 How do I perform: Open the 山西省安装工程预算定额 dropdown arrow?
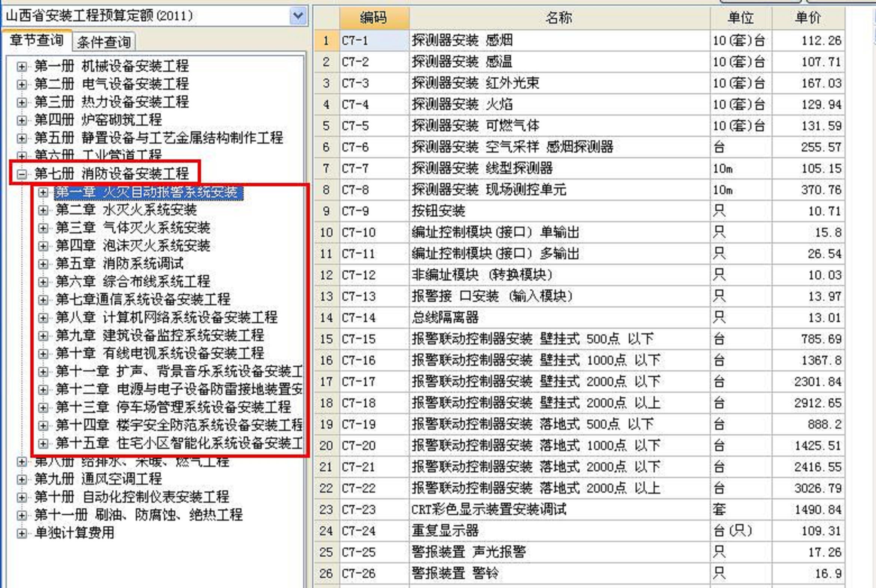tap(298, 16)
